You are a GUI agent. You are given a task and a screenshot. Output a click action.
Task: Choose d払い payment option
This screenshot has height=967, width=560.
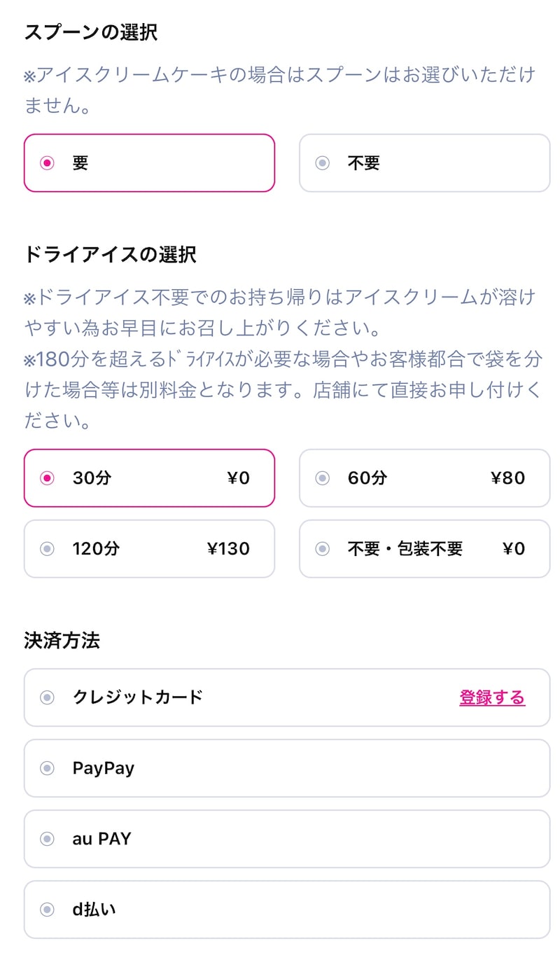point(287,910)
